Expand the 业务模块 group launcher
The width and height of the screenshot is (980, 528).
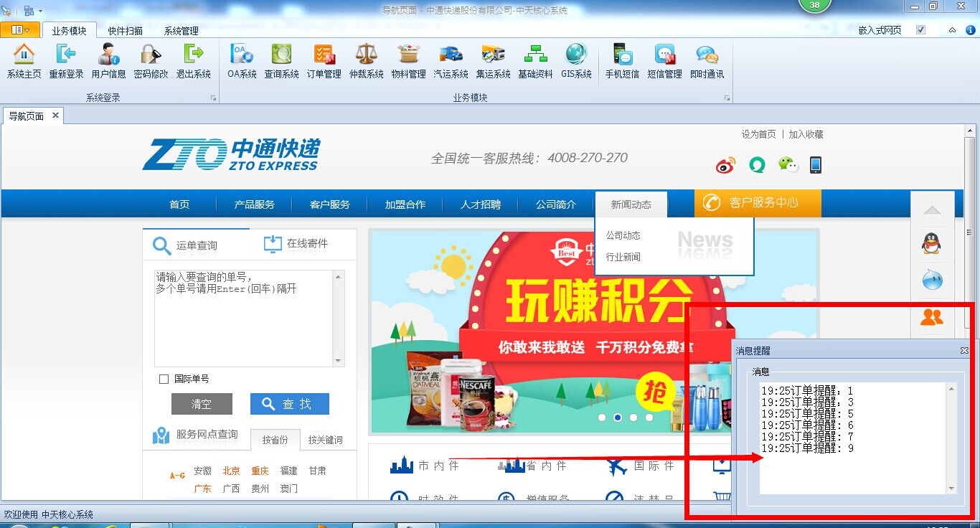click(x=727, y=98)
